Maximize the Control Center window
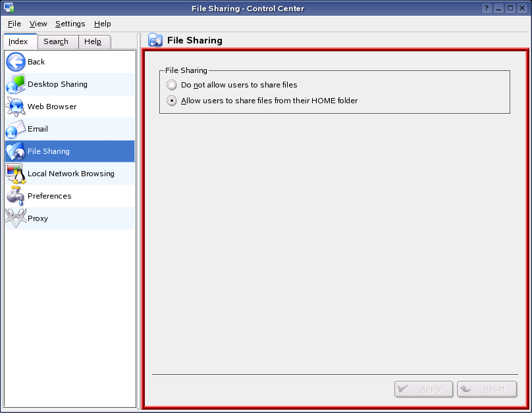532x413 pixels. [x=510, y=8]
